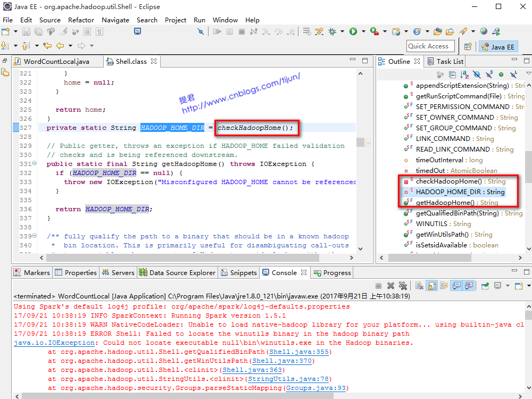Viewport: 532px width, 399px height.
Task: Toggle alphabetical Sort in Outline toolbar
Action: (464, 74)
